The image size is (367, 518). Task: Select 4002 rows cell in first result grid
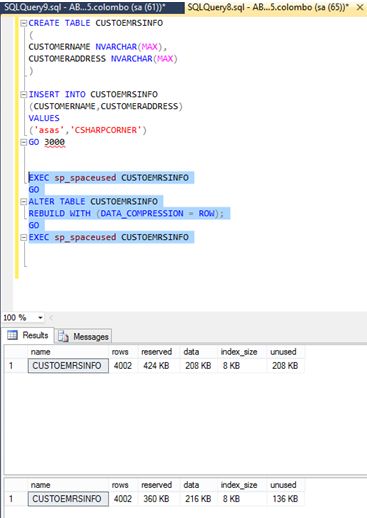point(123,366)
